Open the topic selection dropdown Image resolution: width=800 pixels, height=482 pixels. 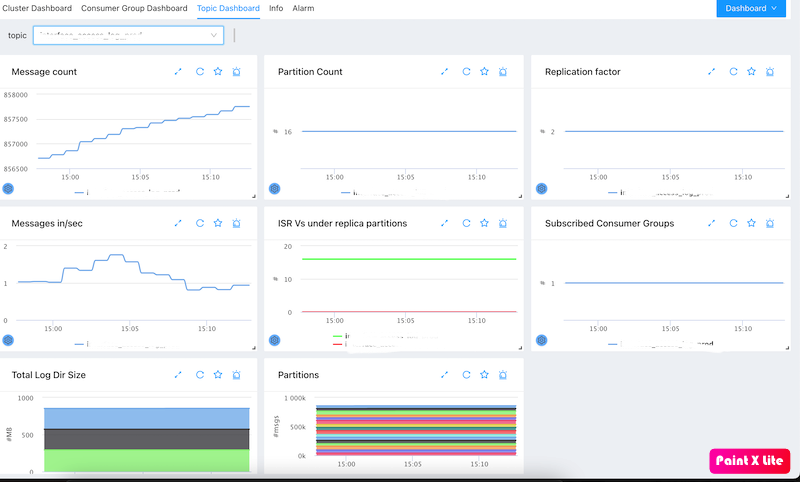point(128,36)
